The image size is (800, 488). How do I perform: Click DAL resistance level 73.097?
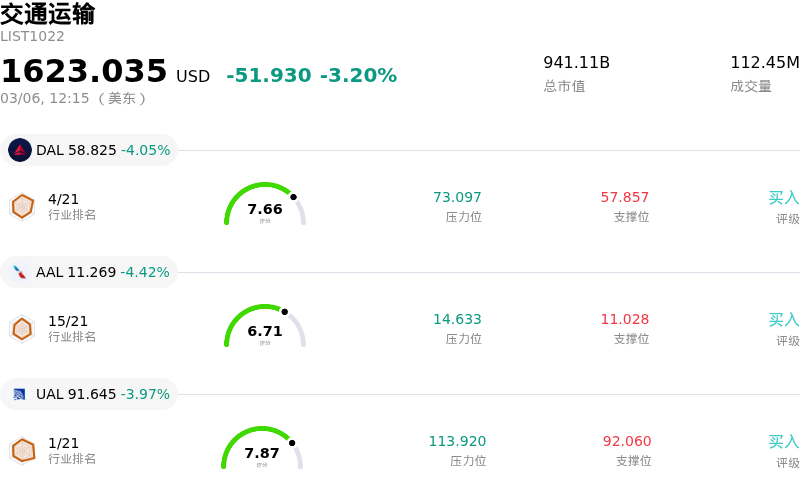(457, 197)
